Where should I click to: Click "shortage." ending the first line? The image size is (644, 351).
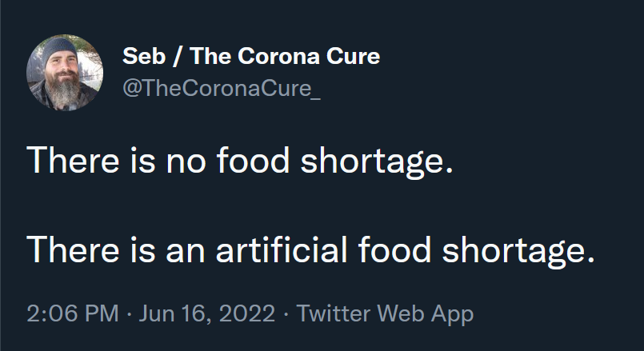point(377,162)
